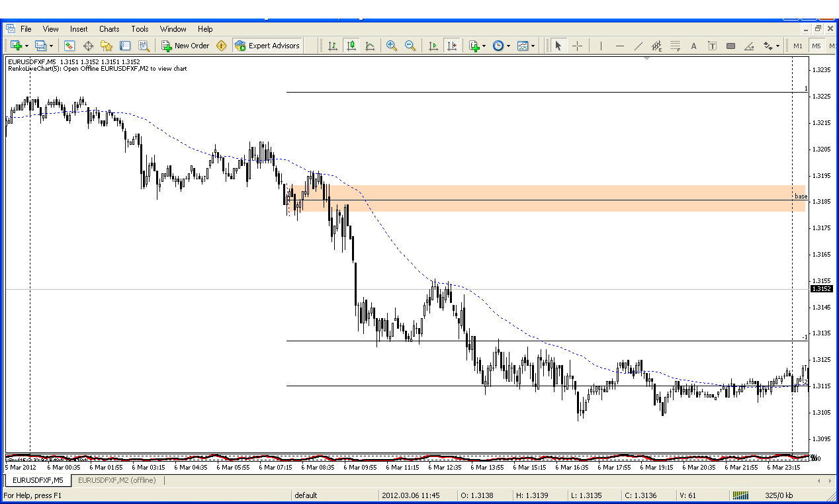Screen dimensions: 839x504
Task: Open the Terminal window icon
Action: point(125,46)
